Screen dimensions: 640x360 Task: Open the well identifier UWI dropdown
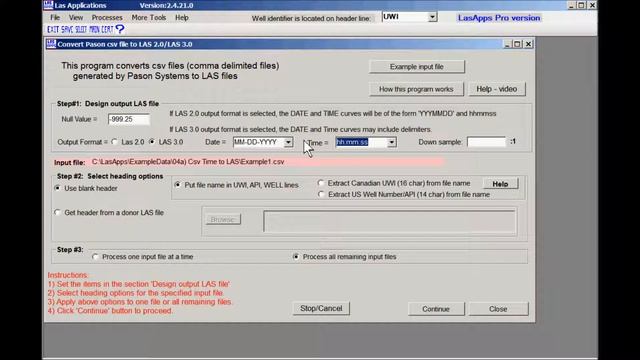(x=432, y=17)
